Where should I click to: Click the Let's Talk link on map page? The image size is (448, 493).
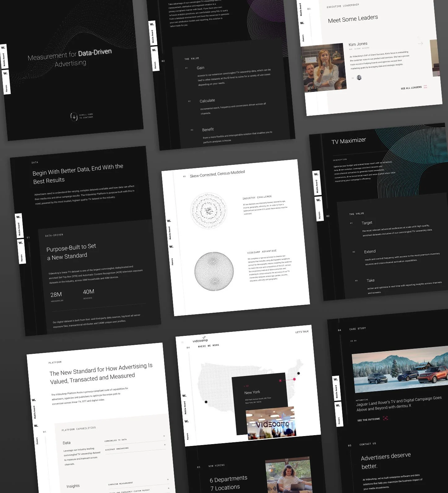[302, 332]
